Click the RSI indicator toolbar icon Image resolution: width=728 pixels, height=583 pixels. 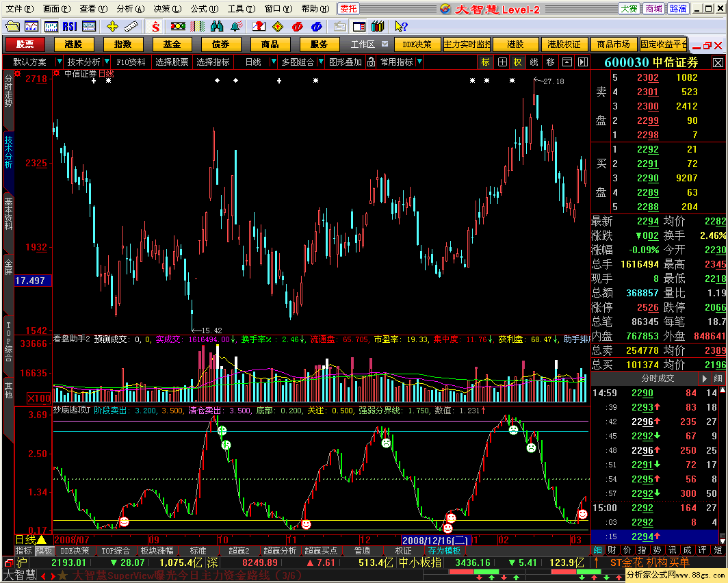click(70, 27)
